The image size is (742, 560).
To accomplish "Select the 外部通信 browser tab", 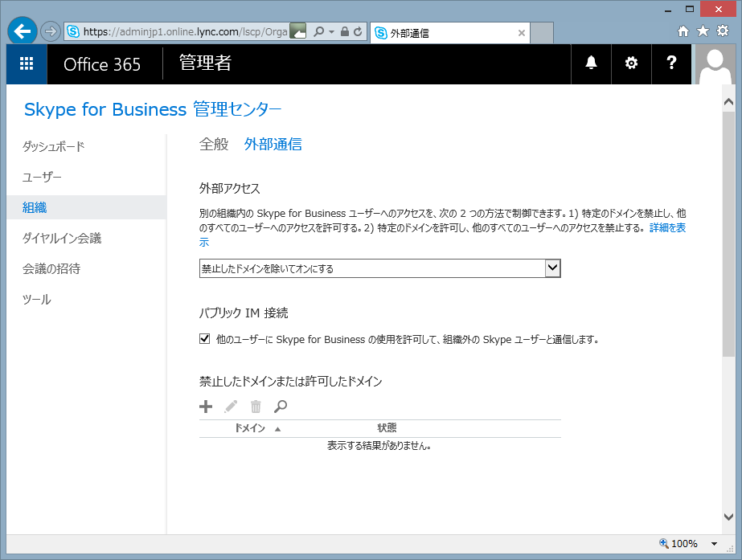I will point(449,33).
